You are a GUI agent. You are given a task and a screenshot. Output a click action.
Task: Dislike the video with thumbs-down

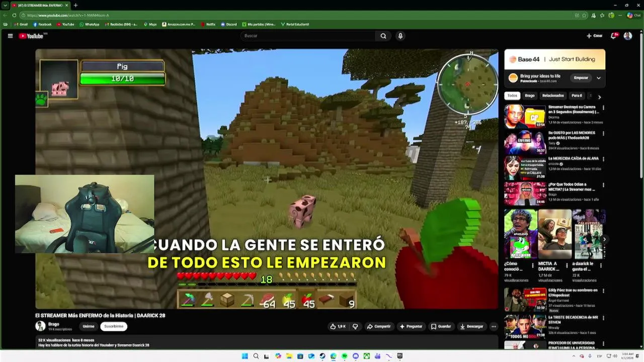coord(355,326)
